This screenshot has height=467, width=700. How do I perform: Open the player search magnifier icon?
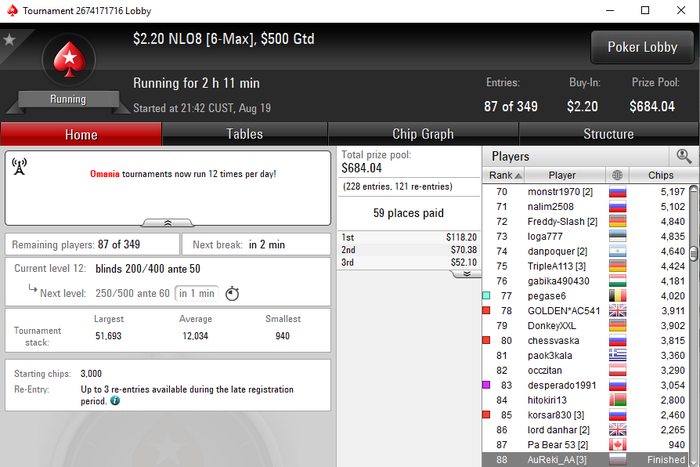(x=683, y=156)
